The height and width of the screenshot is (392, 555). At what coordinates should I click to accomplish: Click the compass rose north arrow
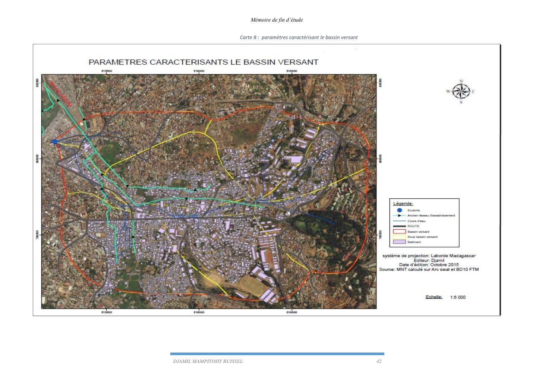[x=461, y=91]
